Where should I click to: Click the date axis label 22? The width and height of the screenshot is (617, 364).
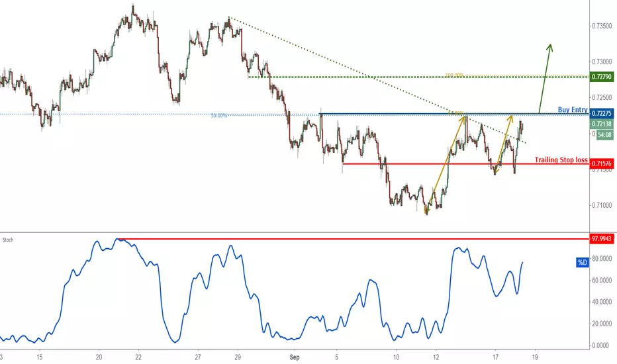[138, 357]
